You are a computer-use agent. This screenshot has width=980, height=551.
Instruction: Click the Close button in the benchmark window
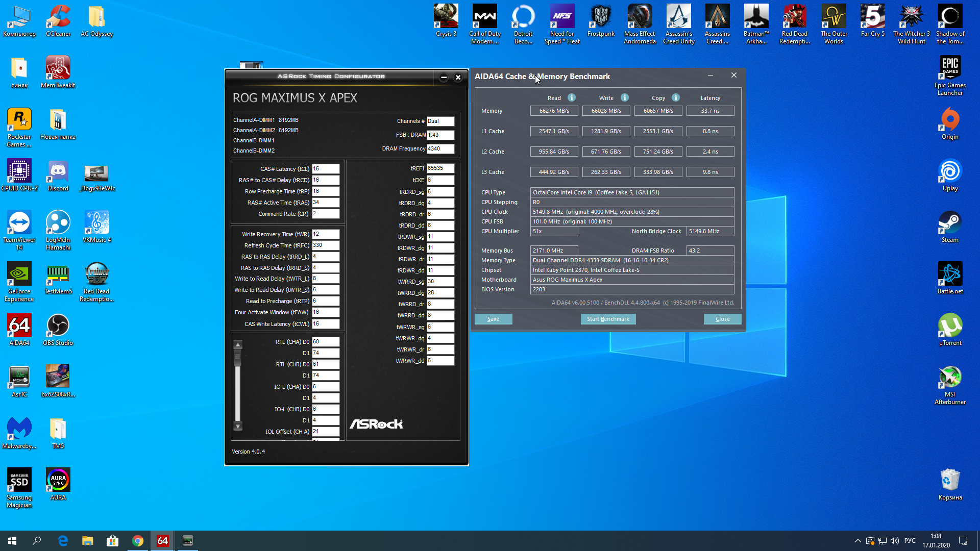tap(722, 319)
